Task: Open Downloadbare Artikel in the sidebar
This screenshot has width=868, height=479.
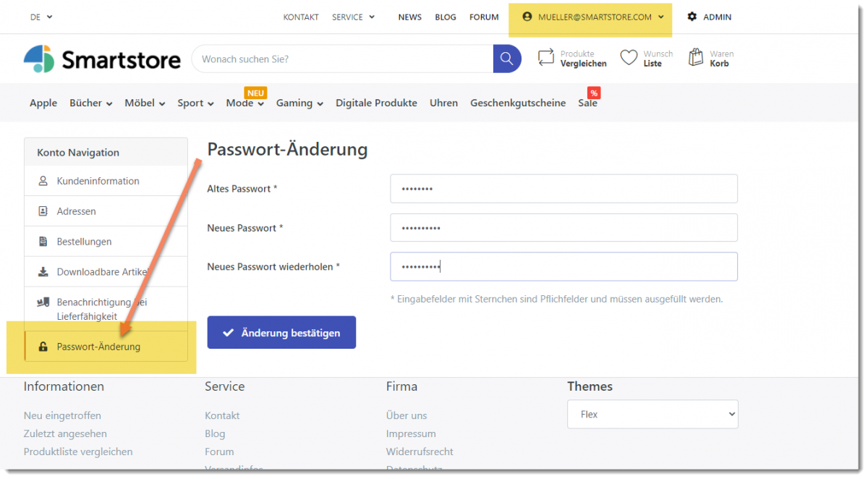Action: point(101,272)
